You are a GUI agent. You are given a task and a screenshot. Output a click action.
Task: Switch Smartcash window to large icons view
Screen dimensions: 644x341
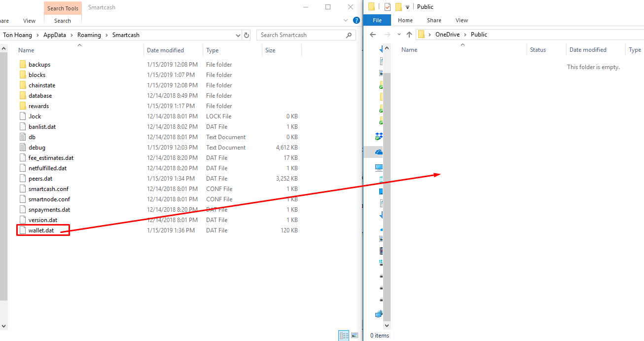click(x=354, y=336)
